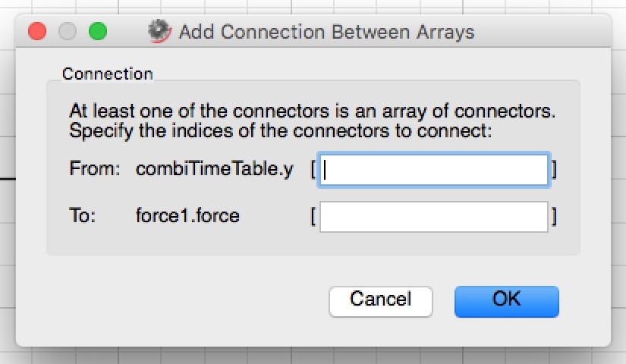Click the closing bracket after the To field
Image resolution: width=626 pixels, height=364 pixels.
click(x=554, y=217)
